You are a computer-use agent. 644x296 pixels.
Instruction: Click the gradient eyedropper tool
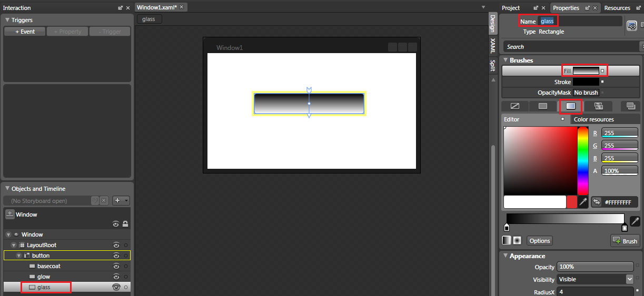[635, 221]
